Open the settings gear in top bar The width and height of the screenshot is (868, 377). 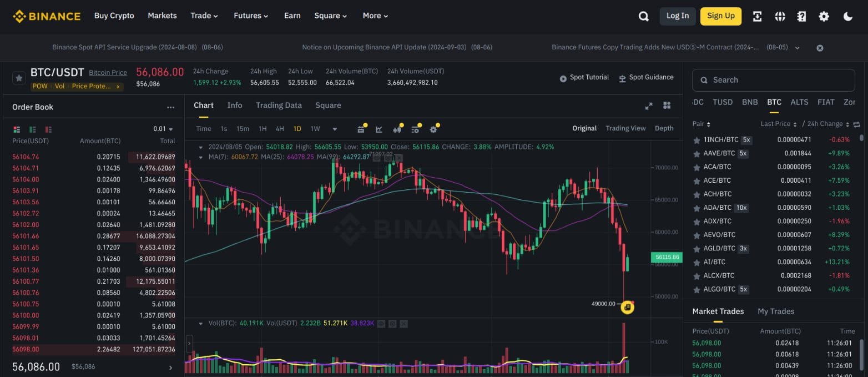coord(824,16)
